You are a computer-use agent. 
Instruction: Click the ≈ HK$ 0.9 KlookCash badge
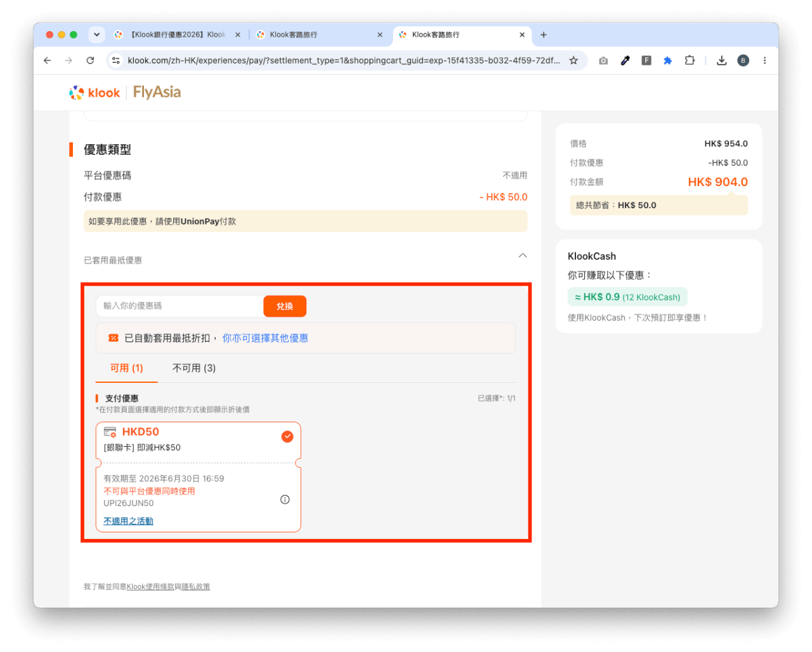(627, 297)
